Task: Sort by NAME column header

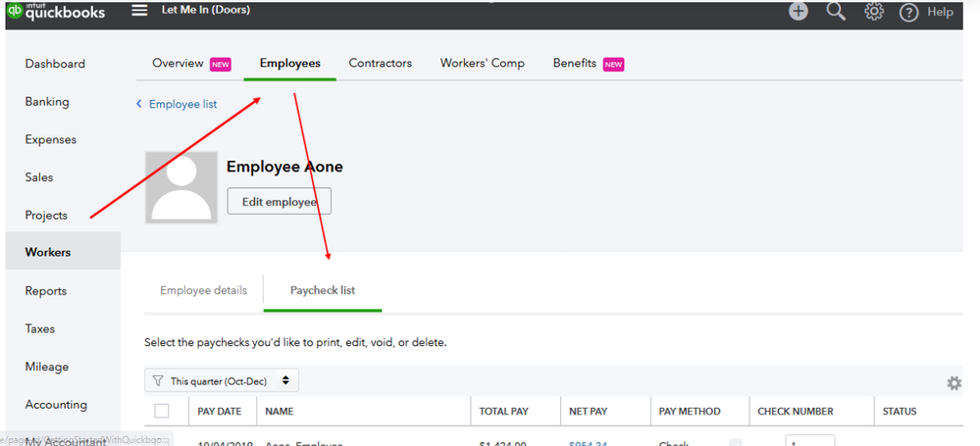Action: 280,411
